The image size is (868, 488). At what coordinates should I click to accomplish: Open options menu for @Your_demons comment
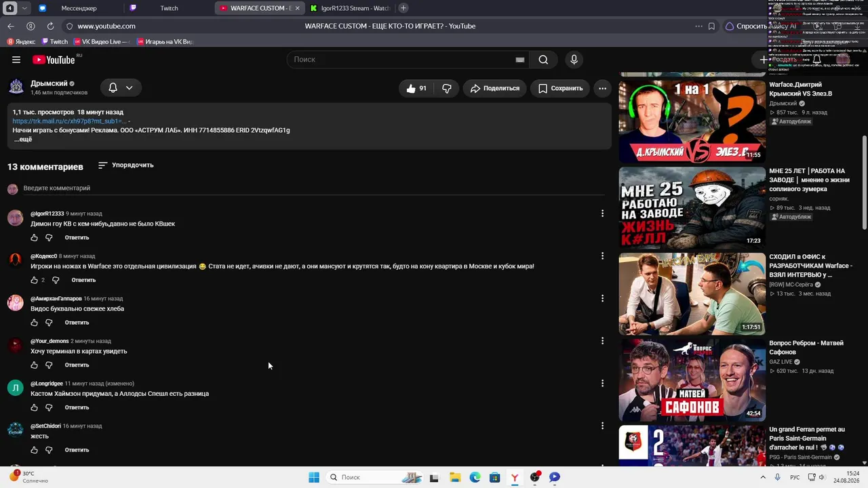point(602,341)
